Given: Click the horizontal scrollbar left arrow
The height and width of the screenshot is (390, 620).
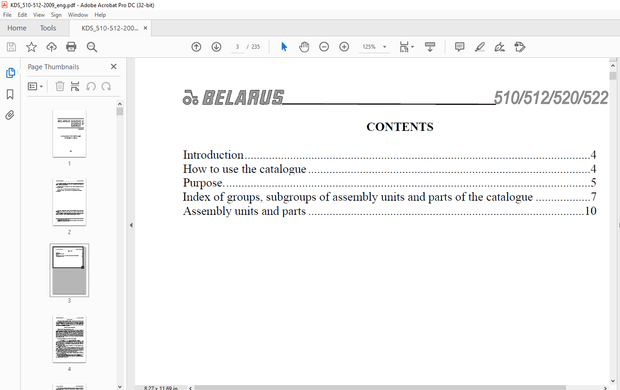Looking at the screenshot, I should pyautogui.click(x=190, y=388).
